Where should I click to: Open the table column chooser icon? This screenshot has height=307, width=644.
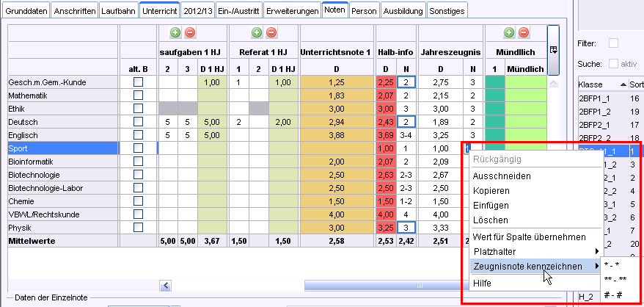click(554, 50)
